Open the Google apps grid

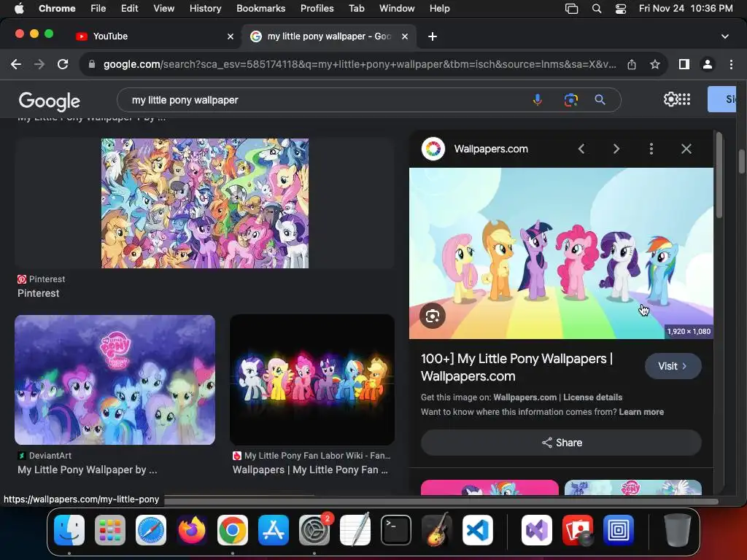[x=684, y=99]
